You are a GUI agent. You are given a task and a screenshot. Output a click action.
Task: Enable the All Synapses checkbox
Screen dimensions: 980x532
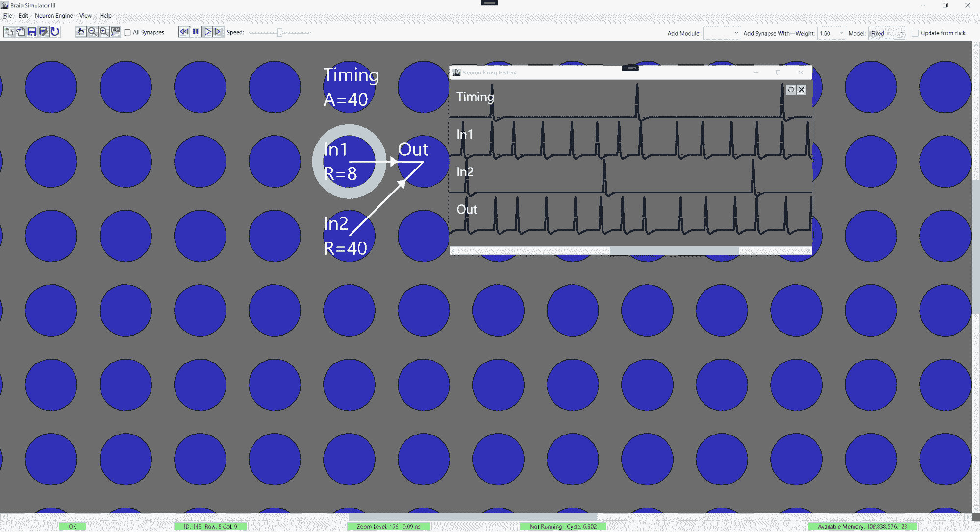coord(127,33)
